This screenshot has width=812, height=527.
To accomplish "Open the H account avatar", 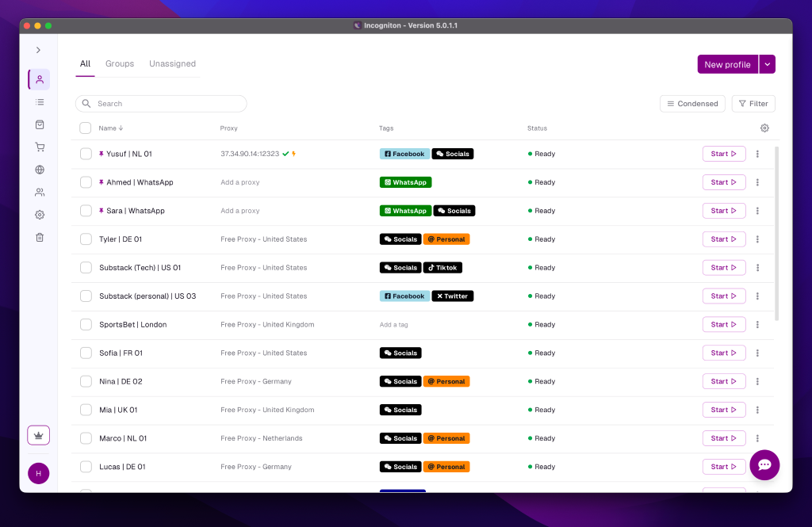I will click(38, 473).
